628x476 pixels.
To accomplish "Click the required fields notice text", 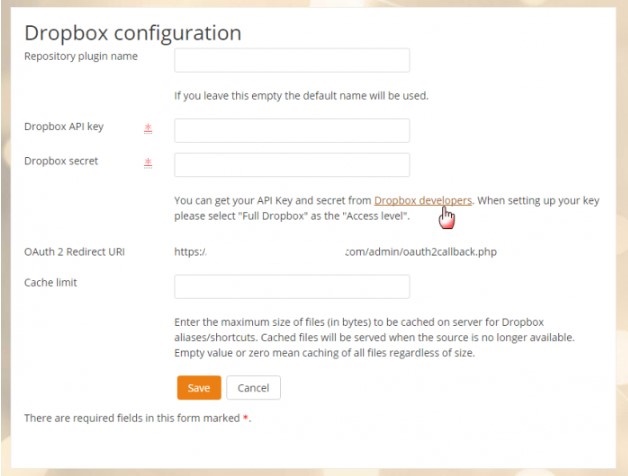I will point(132,417).
